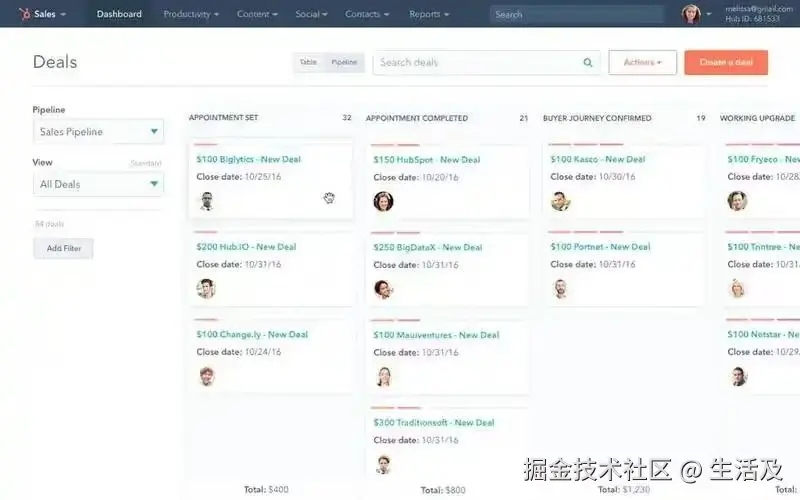The image size is (800, 500).
Task: Open the Content menu
Action: [x=257, y=14]
